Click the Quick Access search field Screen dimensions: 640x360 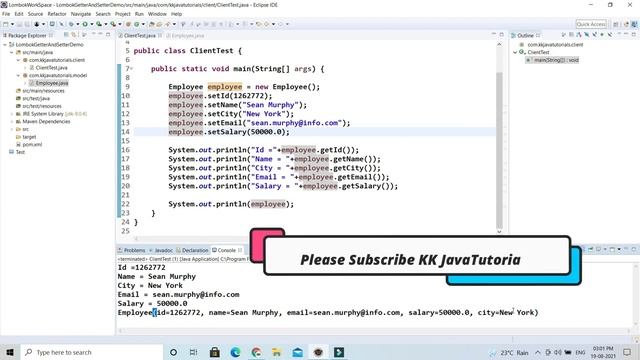click(x=591, y=24)
